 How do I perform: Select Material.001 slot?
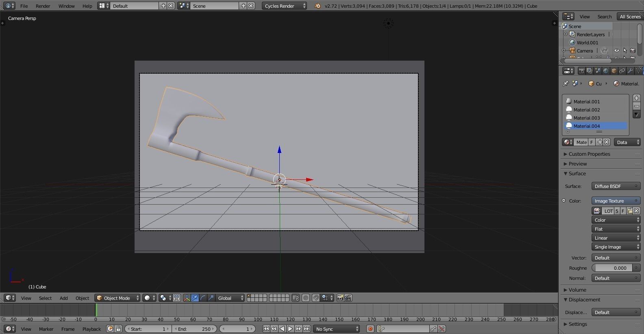point(596,102)
